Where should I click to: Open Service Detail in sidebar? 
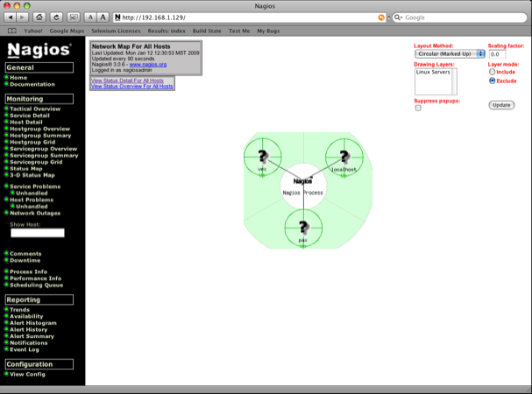tap(30, 116)
